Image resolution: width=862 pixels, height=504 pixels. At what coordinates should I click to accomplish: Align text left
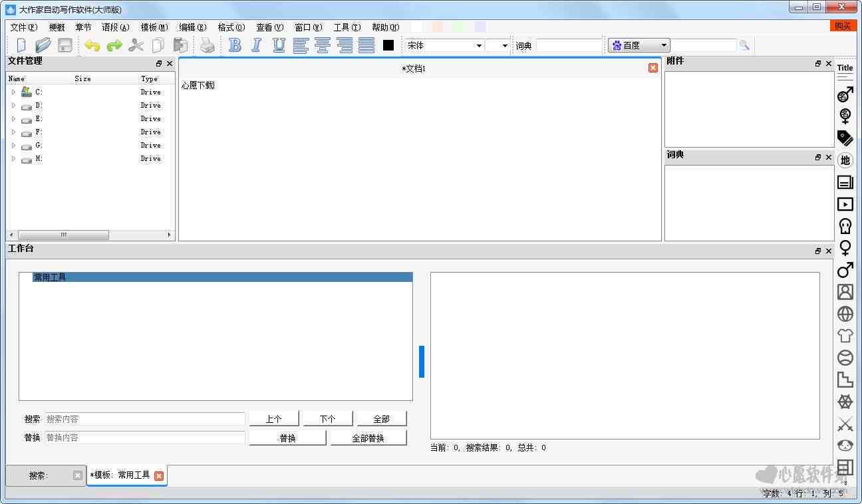pyautogui.click(x=301, y=45)
